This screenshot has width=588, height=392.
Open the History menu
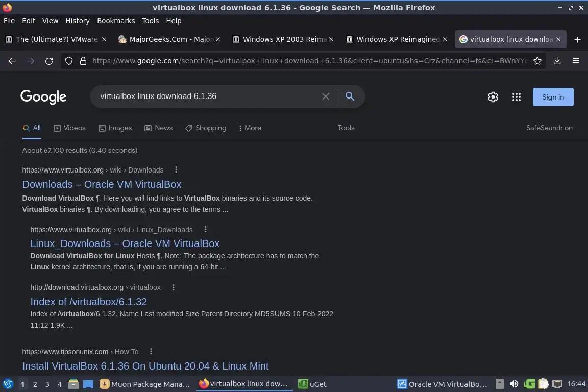coord(78,21)
